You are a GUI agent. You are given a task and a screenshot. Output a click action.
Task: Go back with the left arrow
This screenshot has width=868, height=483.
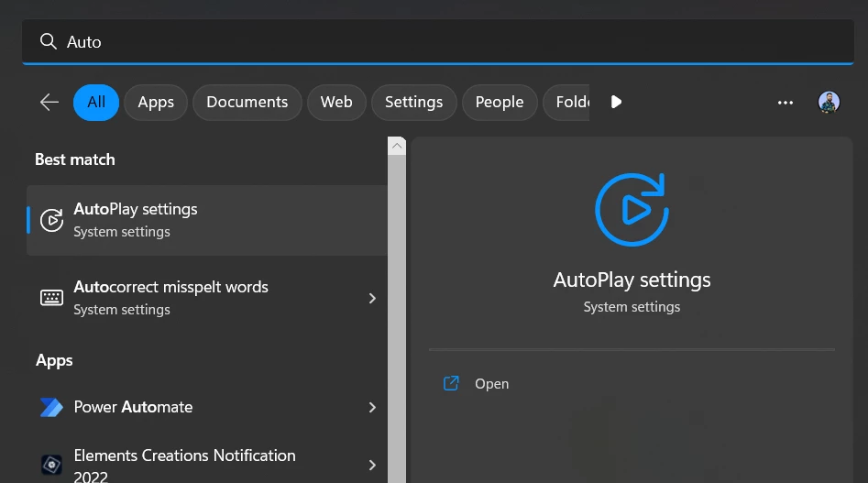tap(49, 103)
